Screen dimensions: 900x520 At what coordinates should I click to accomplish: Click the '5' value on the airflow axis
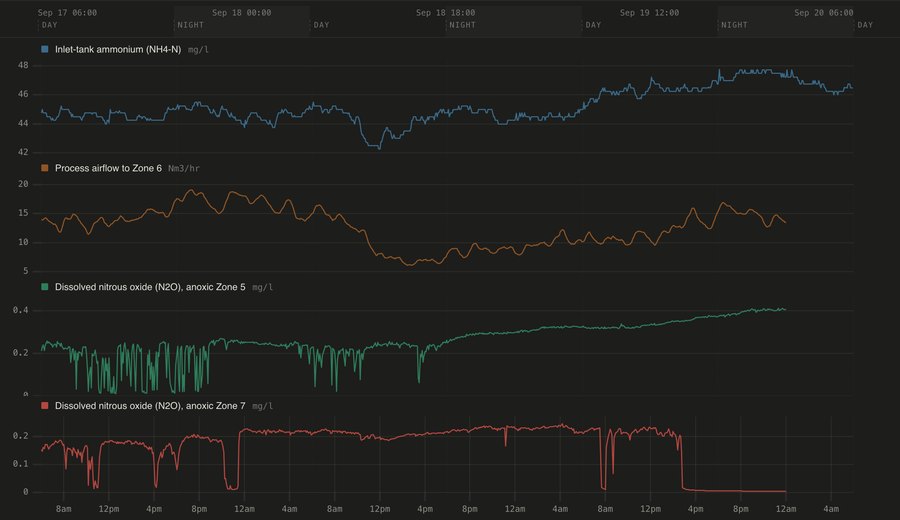click(x=26, y=271)
